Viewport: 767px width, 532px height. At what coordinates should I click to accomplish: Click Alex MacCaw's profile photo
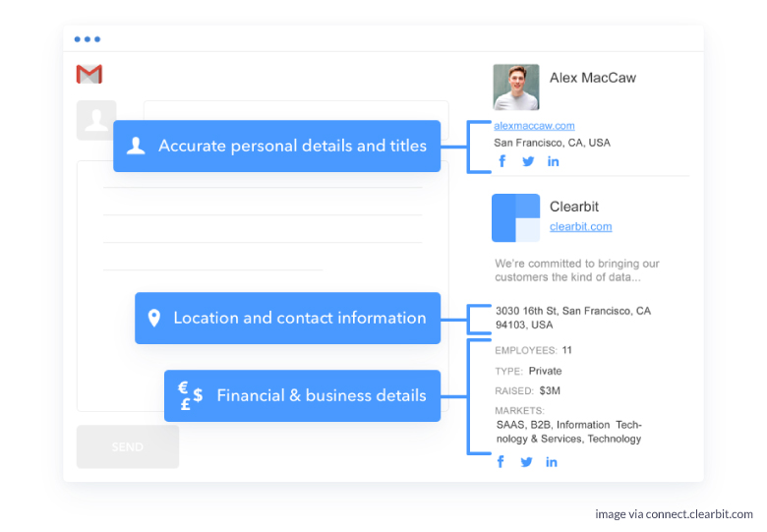pyautogui.click(x=516, y=88)
